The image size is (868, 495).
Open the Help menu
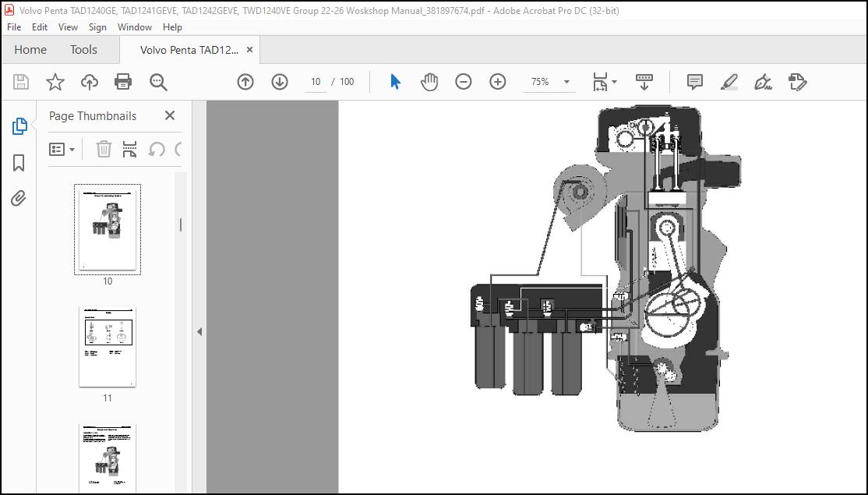172,27
